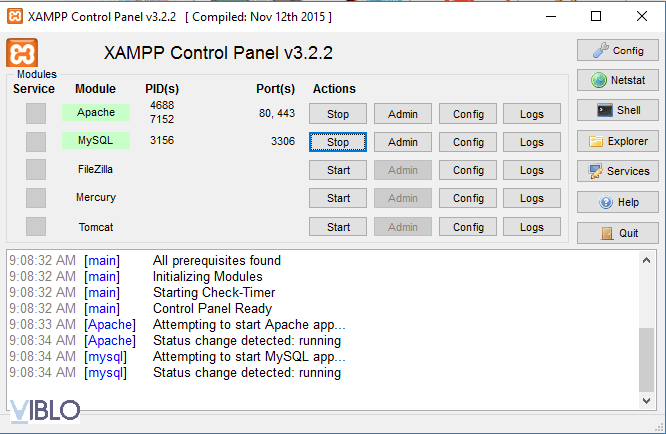Click the log scrollbar up arrow
Viewport: 666px width, 434px height.
[x=646, y=260]
